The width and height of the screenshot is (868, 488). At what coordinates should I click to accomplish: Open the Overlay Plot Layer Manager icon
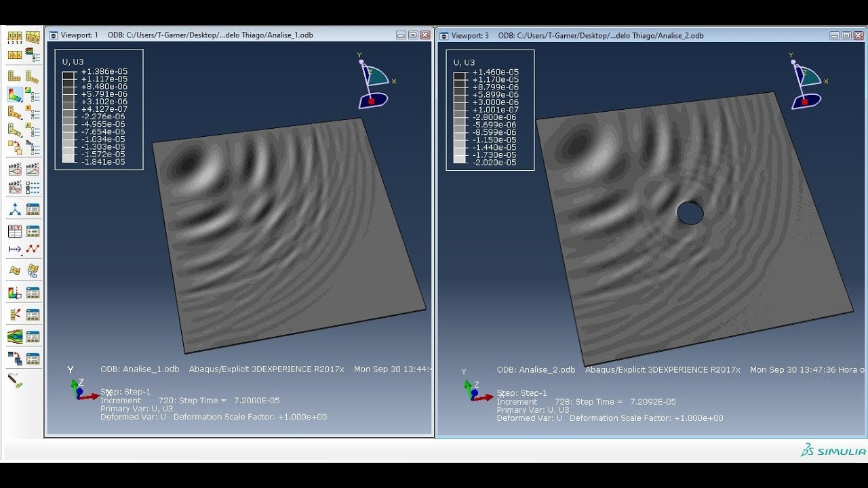pos(32,358)
